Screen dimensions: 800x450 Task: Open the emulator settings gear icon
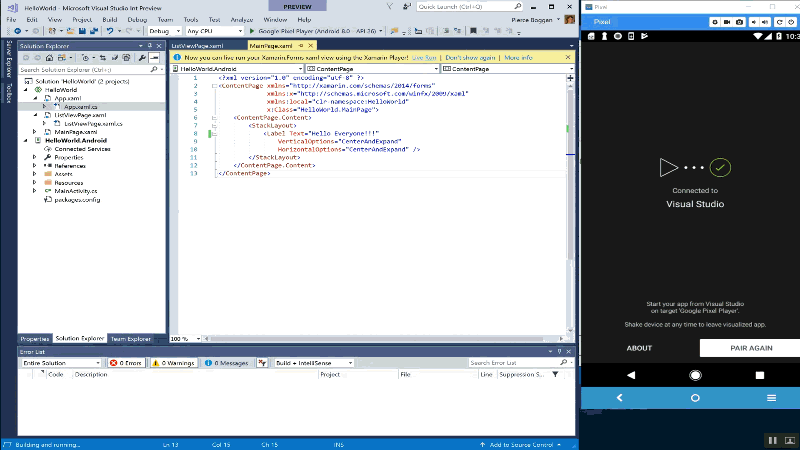[x=715, y=22]
